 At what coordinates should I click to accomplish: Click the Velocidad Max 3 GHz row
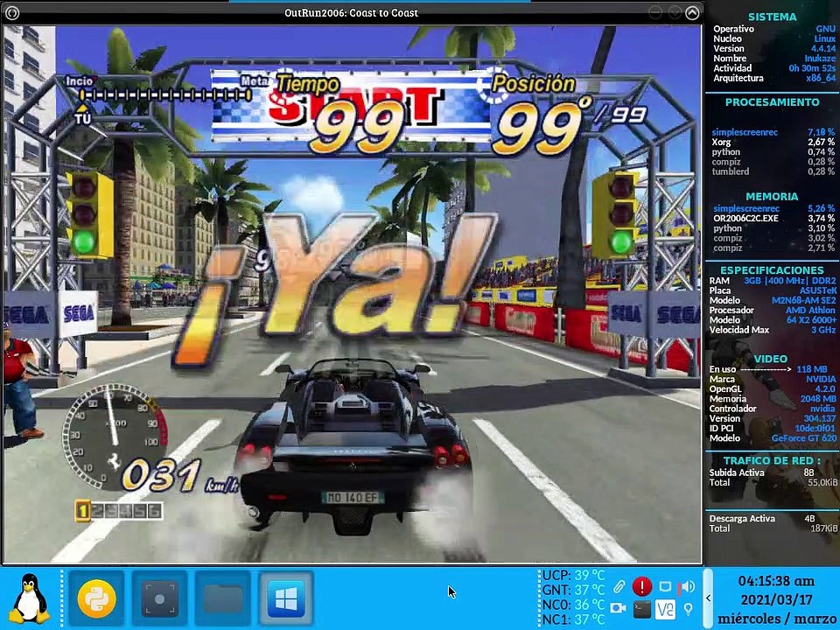coord(773,330)
